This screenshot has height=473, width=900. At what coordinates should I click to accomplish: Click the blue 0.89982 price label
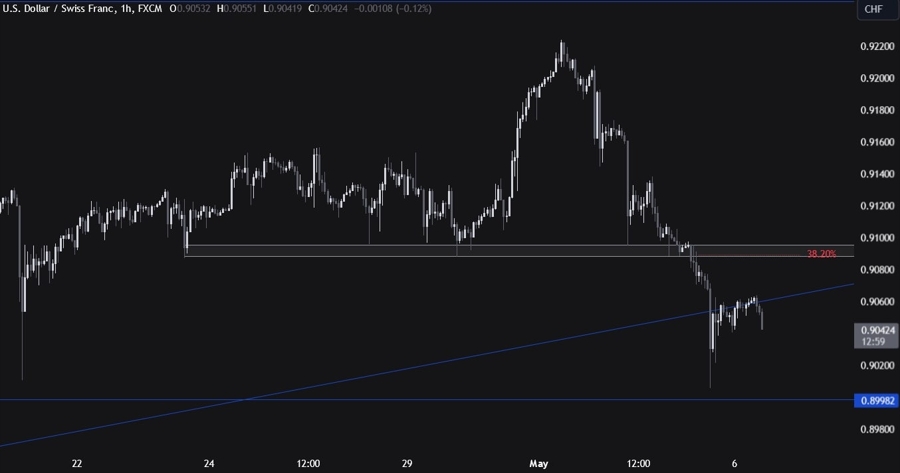[x=876, y=400]
